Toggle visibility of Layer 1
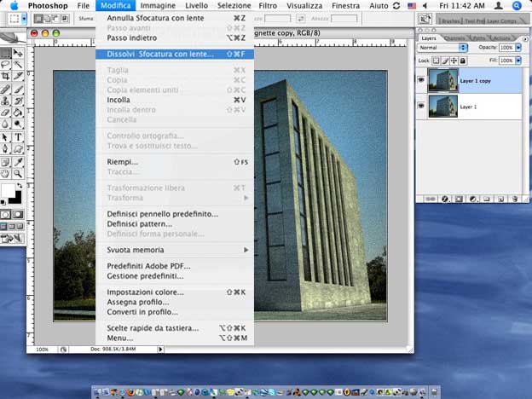The width and height of the screenshot is (532, 399). coord(421,105)
